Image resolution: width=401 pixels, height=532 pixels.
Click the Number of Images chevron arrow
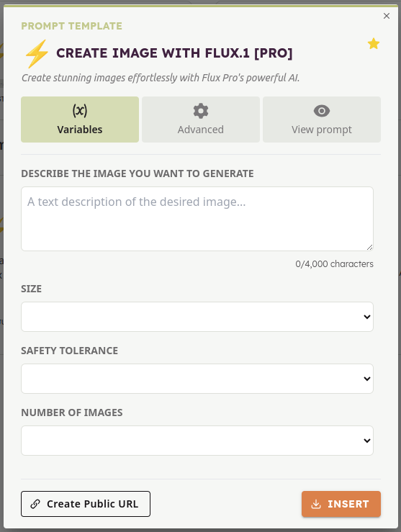[366, 441]
